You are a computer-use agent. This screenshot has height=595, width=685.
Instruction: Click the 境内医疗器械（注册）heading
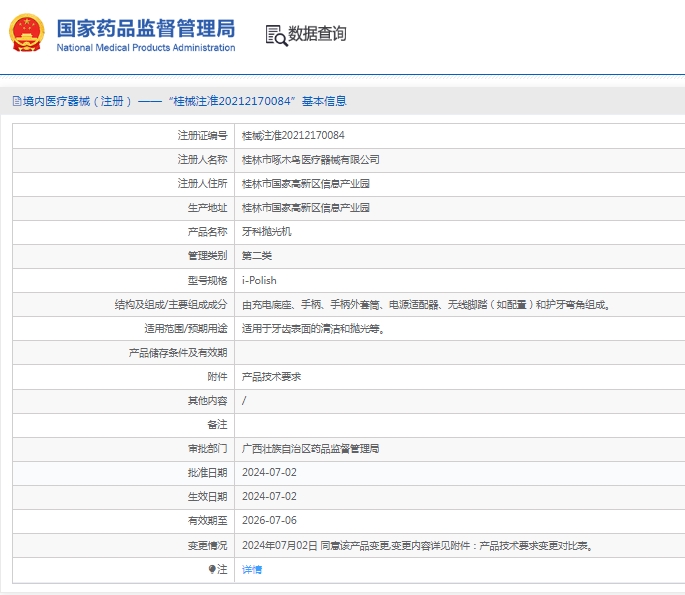pyautogui.click(x=77, y=101)
